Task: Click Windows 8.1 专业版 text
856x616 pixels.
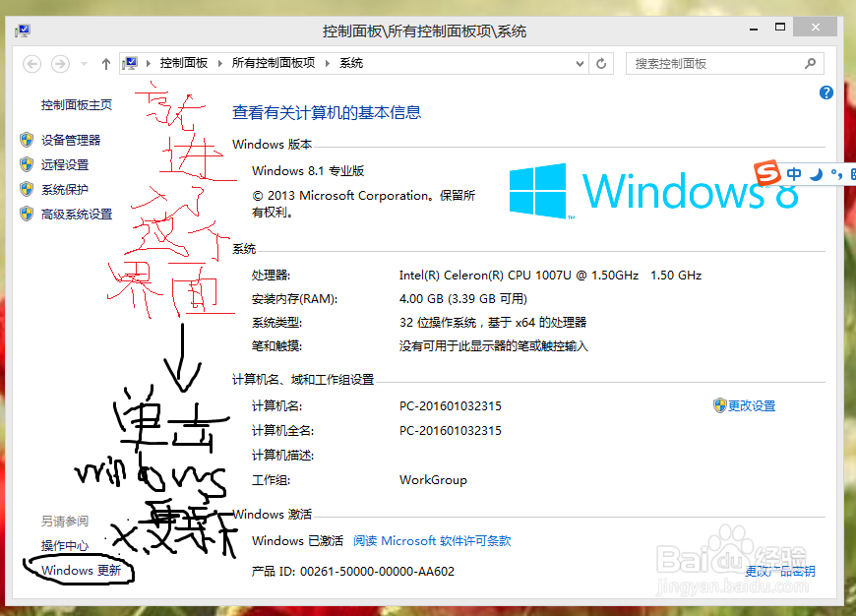Action: tap(308, 171)
